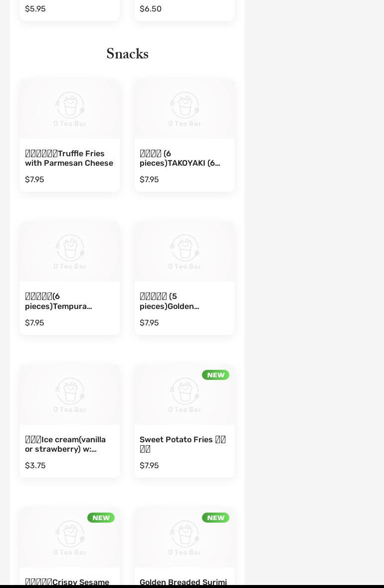Select the Tempura (6 pieces) item title

pyautogui.click(x=58, y=301)
